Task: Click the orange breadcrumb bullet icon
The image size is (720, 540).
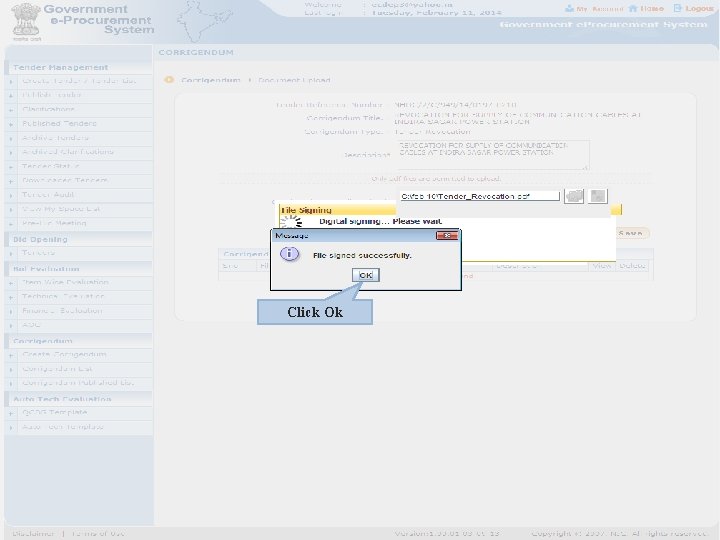Action: 169,79
